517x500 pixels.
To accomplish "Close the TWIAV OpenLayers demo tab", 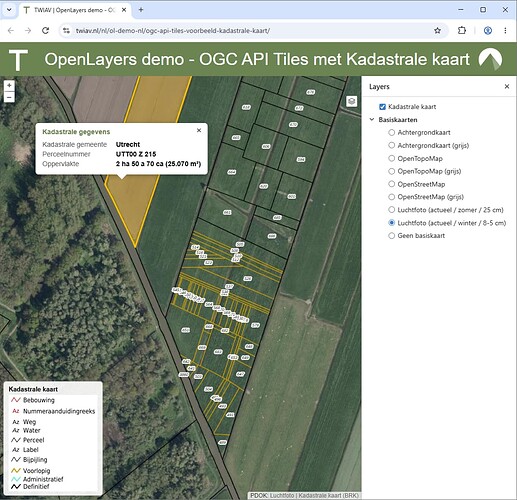I will click(x=124, y=10).
